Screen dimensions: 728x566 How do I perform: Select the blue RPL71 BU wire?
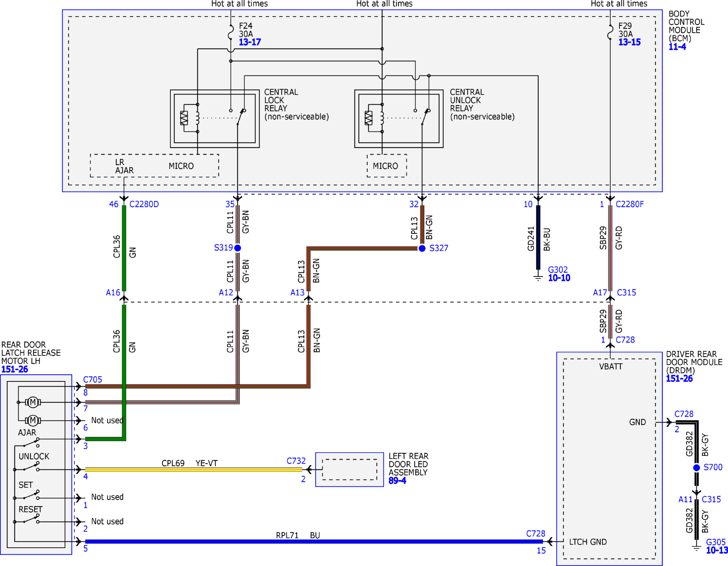tap(314, 541)
